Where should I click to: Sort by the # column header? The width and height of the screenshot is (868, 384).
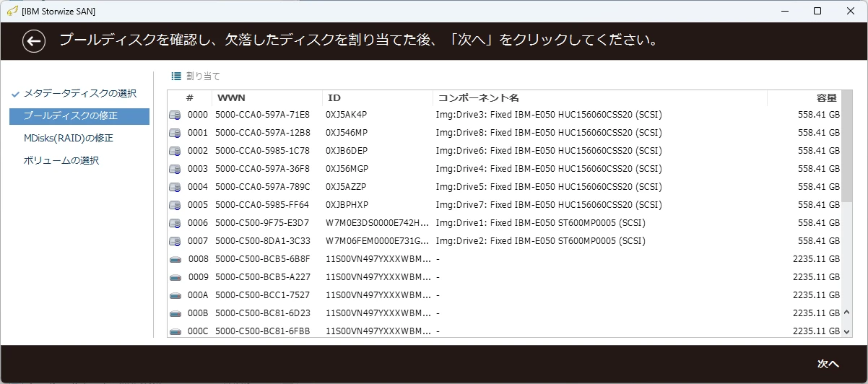point(190,97)
